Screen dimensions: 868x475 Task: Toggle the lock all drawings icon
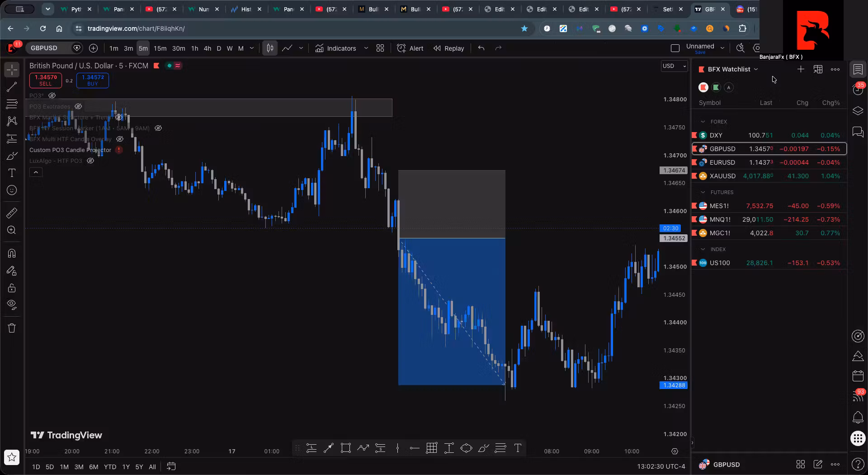[x=12, y=288]
